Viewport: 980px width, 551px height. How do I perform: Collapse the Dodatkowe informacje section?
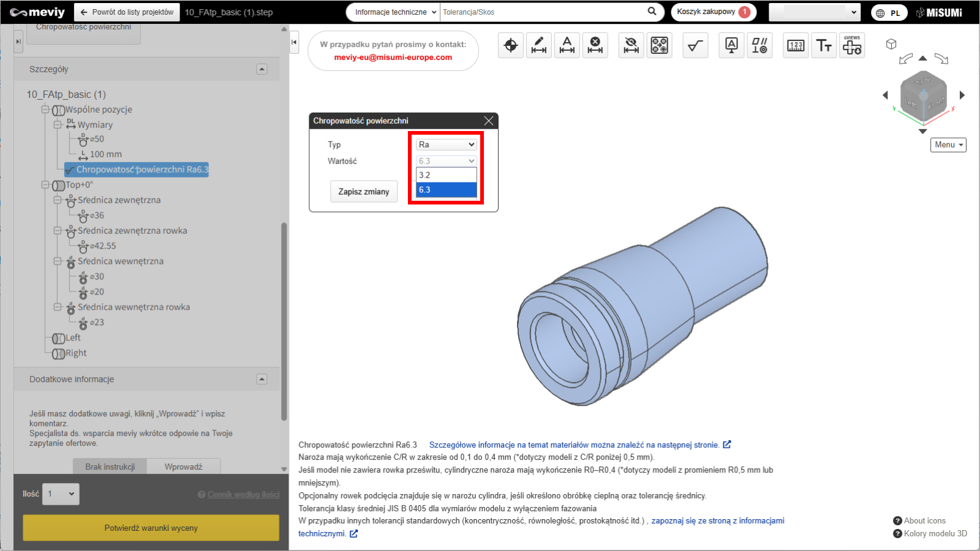coord(262,379)
